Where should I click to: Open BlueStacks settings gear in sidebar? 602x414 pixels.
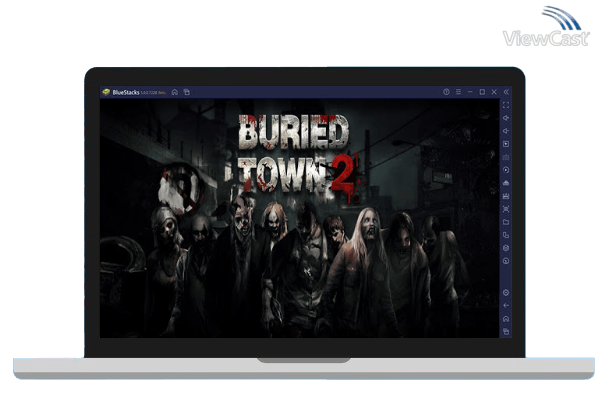(x=506, y=293)
